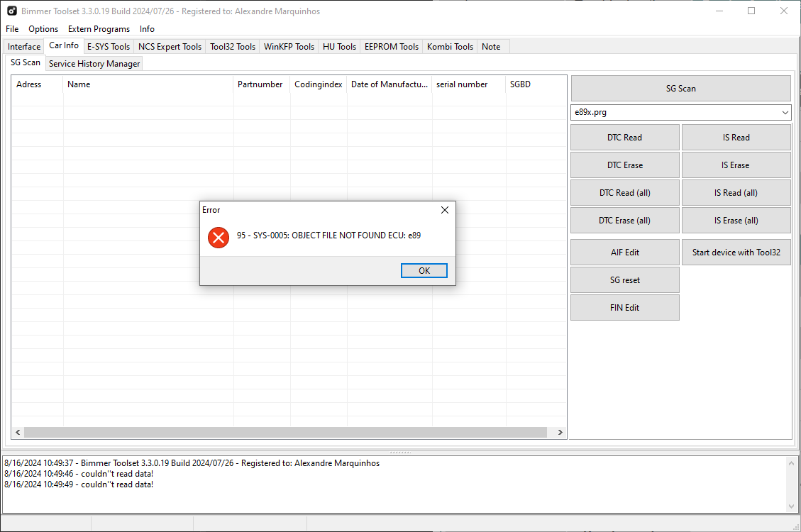The image size is (801, 532).
Task: Run DTC Erase (all)
Action: (x=625, y=220)
